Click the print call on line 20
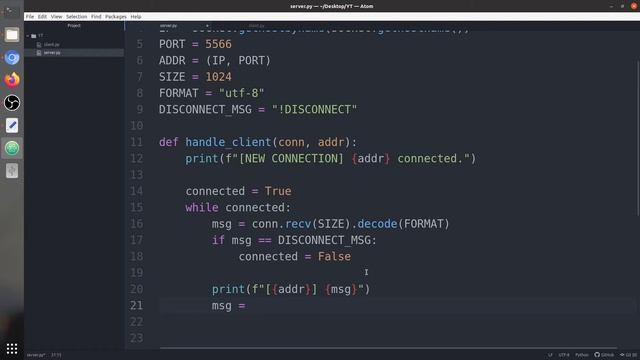Screen dimensions: 640x360 click(228, 289)
